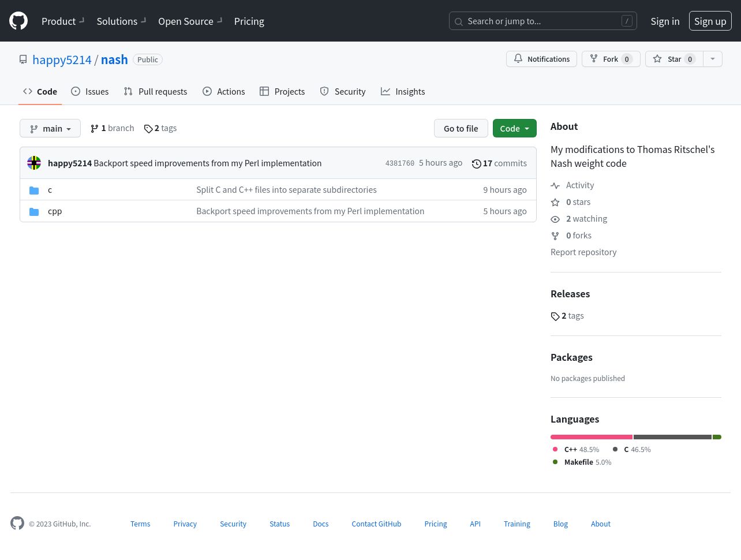Open the Actions tab
The image size is (741, 560).
coord(224,91)
